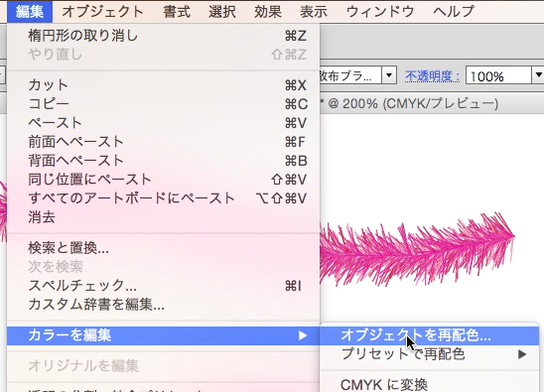
Task: Open the 選択 menu
Action: point(222,12)
